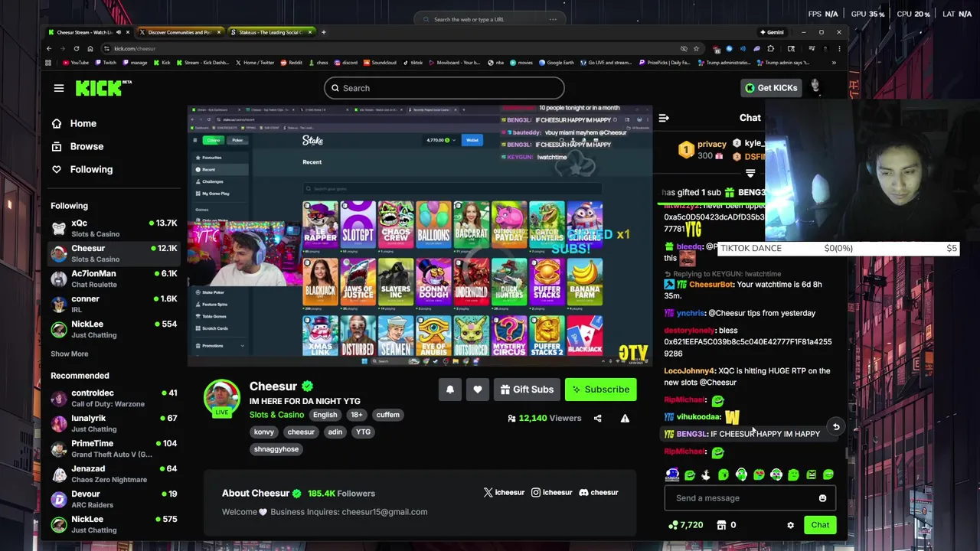The height and width of the screenshot is (551, 980).
Task: Expand the chat leaderboard dropdown arrow
Action: click(750, 174)
